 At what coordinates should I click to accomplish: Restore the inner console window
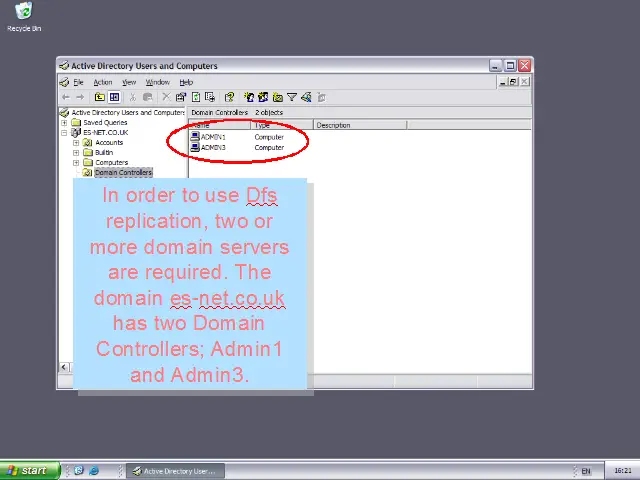pos(513,82)
